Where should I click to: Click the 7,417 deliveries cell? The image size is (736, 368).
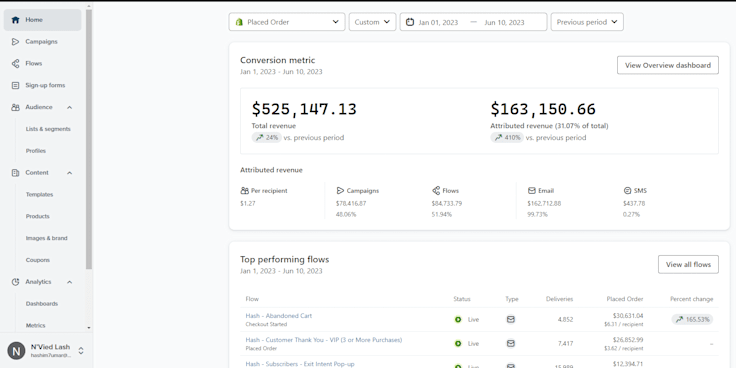pyautogui.click(x=565, y=344)
